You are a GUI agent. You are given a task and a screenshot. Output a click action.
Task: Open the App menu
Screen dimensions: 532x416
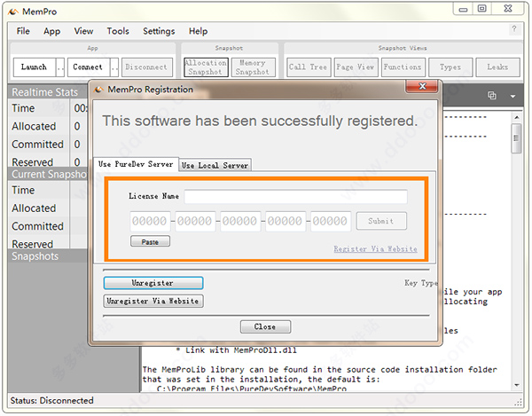[x=51, y=31]
